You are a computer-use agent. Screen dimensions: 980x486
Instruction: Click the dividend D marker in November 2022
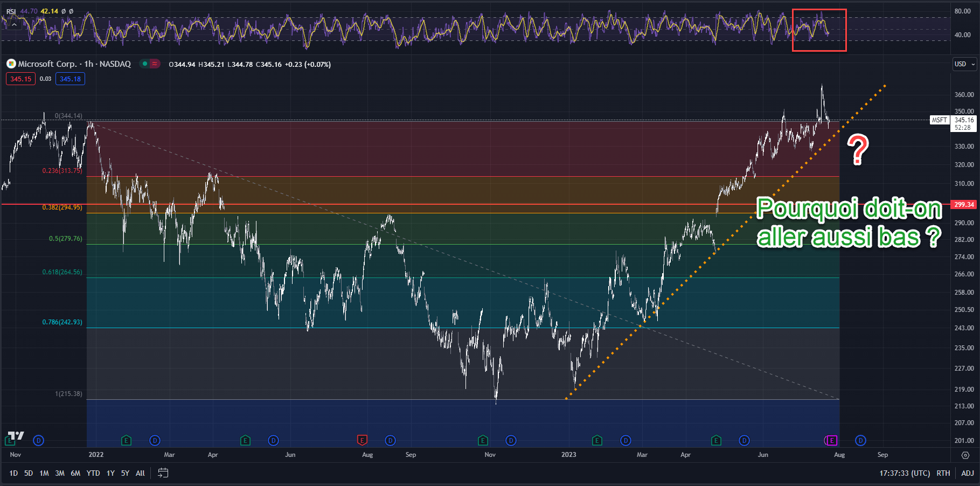[511, 440]
